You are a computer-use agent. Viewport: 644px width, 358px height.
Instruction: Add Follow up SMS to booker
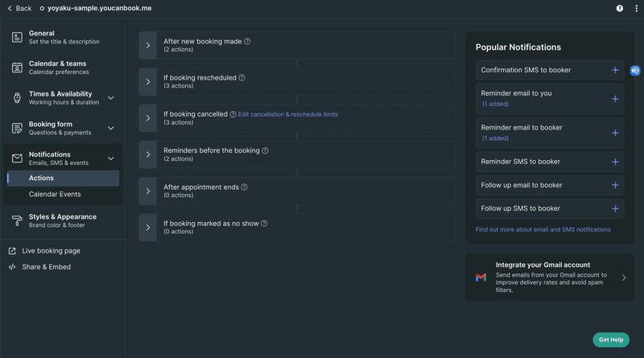[x=615, y=209]
